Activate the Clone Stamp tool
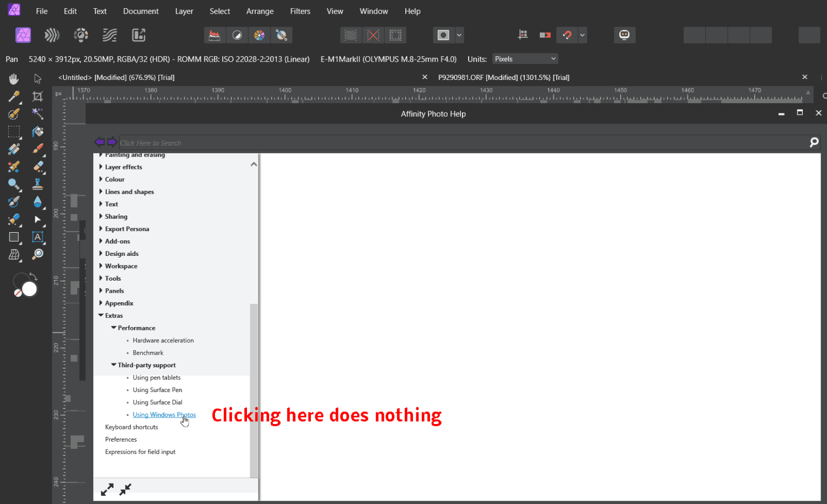 pos(37,185)
